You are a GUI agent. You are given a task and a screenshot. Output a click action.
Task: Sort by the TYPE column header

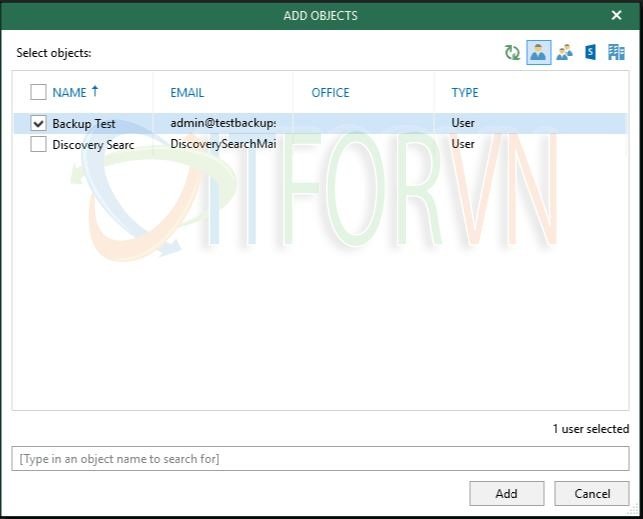tap(464, 93)
